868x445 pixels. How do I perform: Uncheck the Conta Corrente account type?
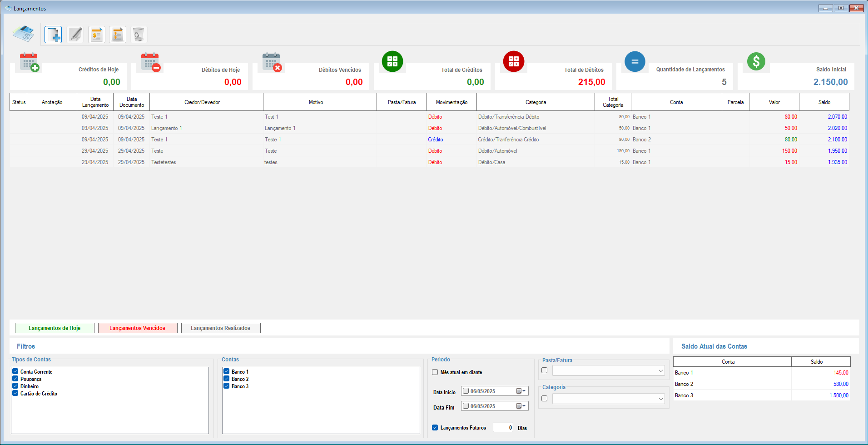click(15, 371)
